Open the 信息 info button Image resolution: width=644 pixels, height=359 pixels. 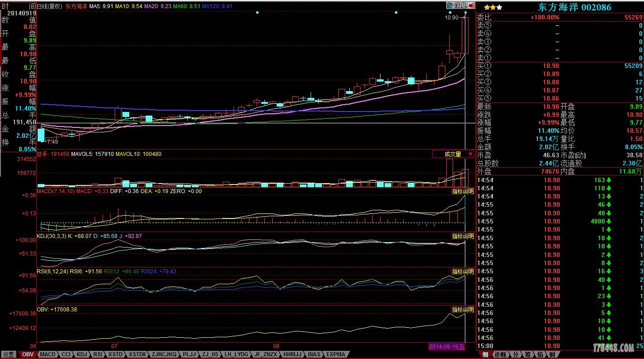(460, 5)
